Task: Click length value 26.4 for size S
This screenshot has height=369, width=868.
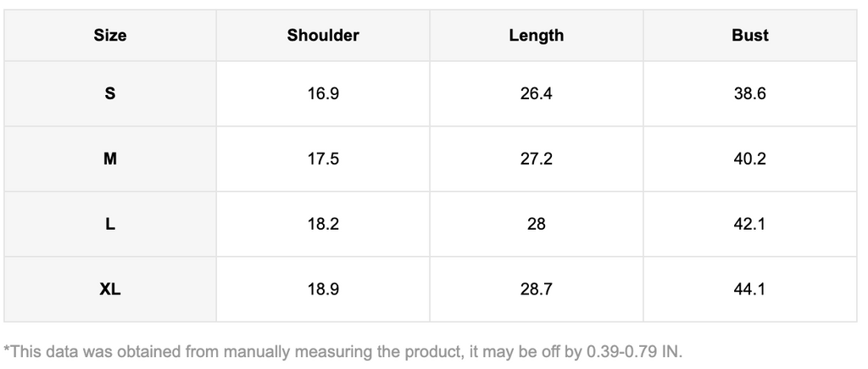Action: pos(537,93)
